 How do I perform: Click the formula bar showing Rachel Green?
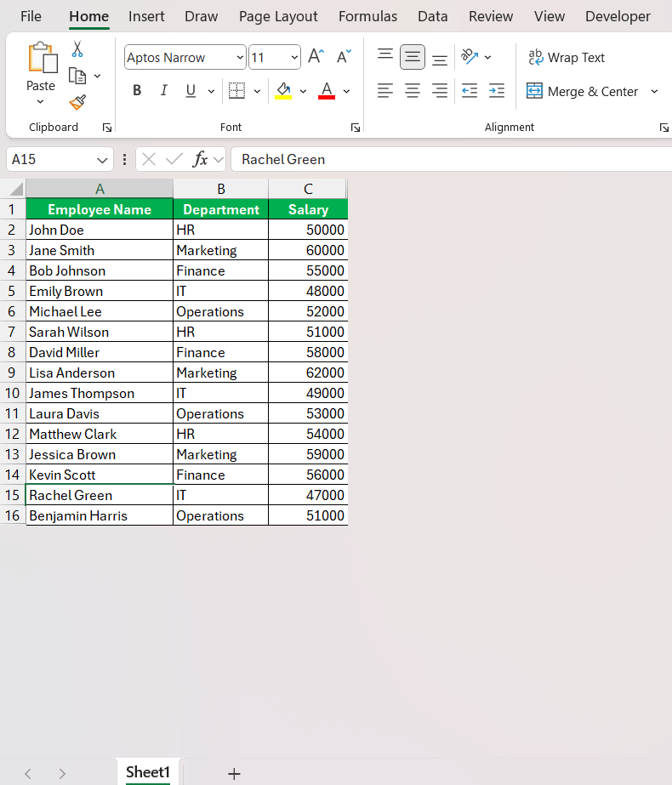pyautogui.click(x=451, y=159)
